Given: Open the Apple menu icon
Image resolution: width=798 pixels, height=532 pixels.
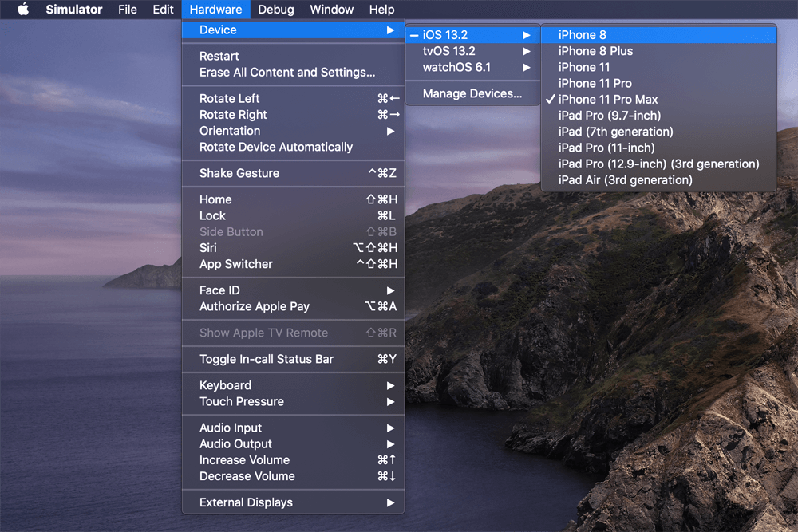Looking at the screenshot, I should tap(23, 9).
